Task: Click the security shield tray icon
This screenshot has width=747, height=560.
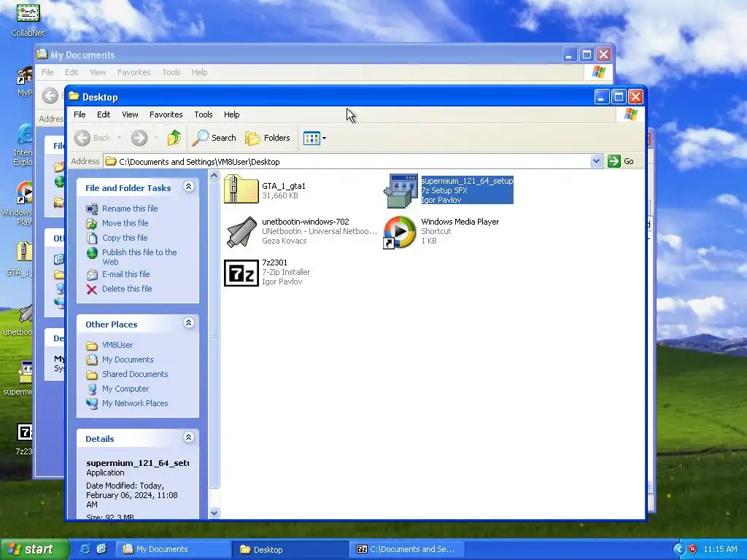Action: [x=692, y=549]
